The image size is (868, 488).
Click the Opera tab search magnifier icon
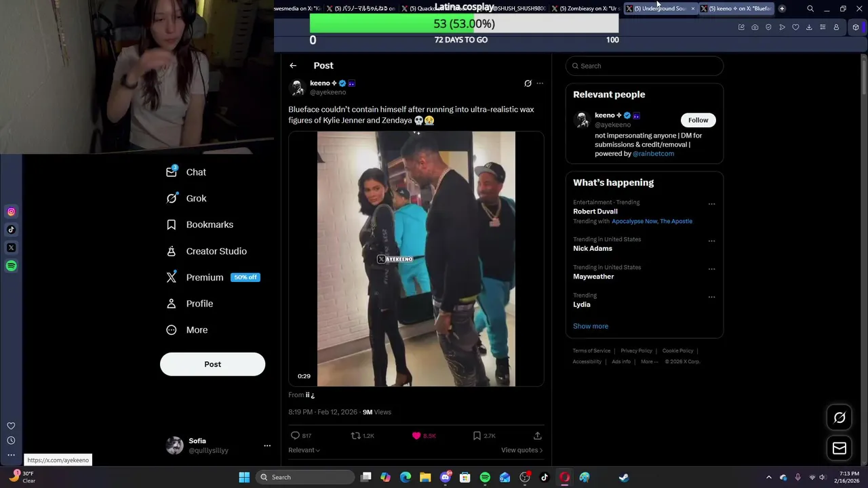click(810, 9)
